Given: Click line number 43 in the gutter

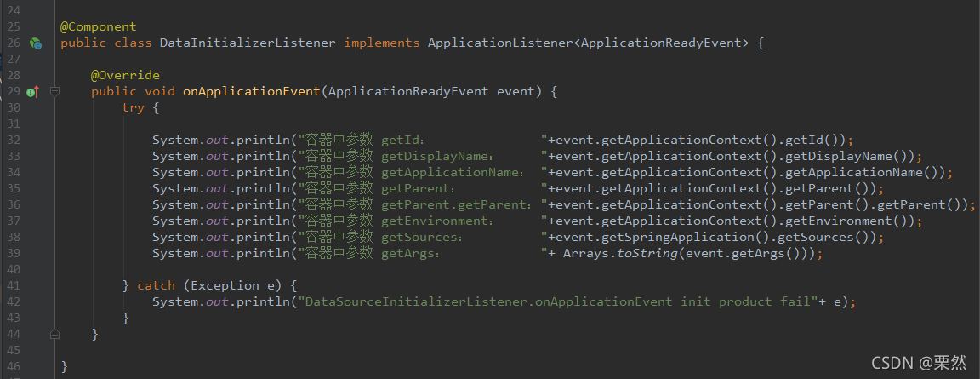Looking at the screenshot, I should click(x=13, y=318).
